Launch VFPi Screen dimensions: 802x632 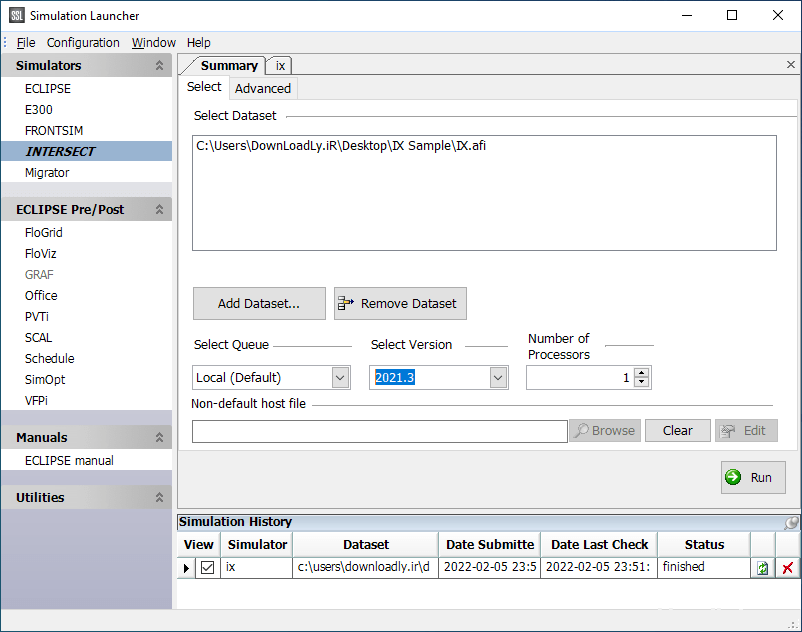pyautogui.click(x=36, y=400)
